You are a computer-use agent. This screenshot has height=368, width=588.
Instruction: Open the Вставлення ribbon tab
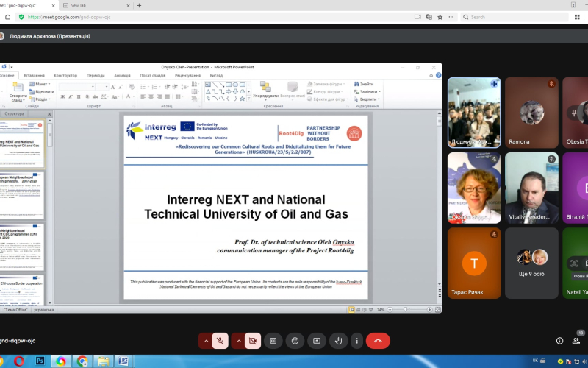34,76
